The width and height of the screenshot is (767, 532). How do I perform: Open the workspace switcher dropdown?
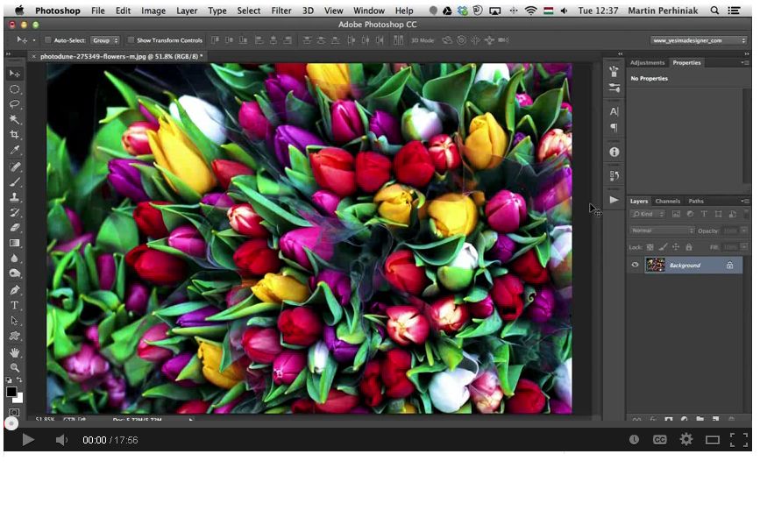[x=699, y=40]
